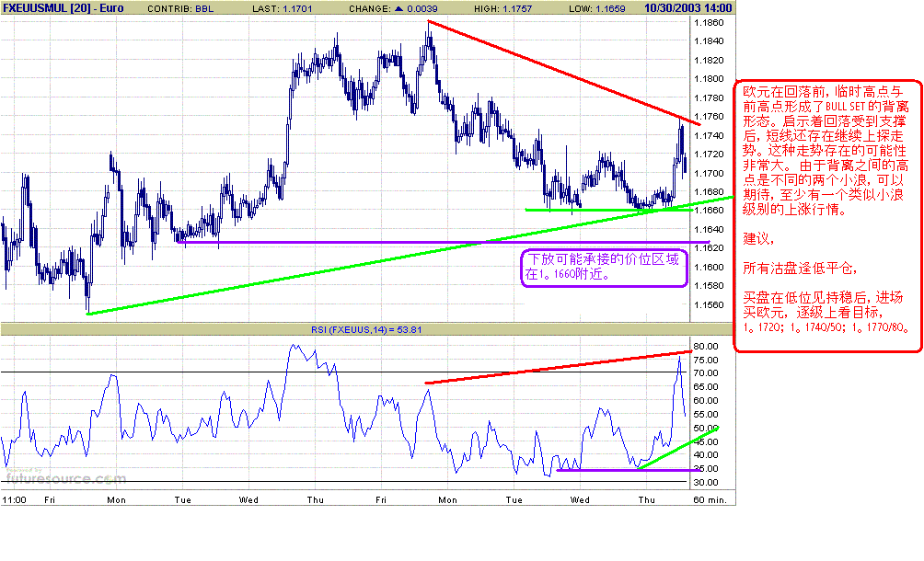Select the 1.1680 price axis label
The width and height of the screenshot is (924, 561).
[x=709, y=192]
